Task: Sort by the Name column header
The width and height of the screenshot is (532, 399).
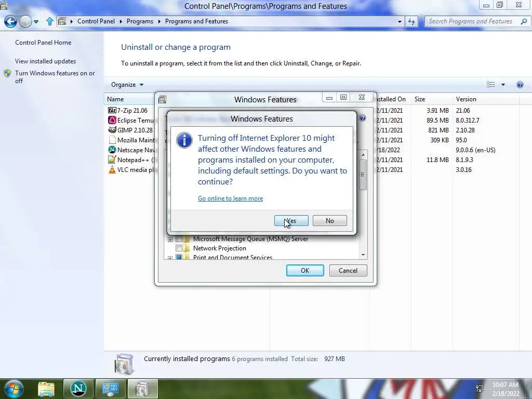Action: coord(115,99)
